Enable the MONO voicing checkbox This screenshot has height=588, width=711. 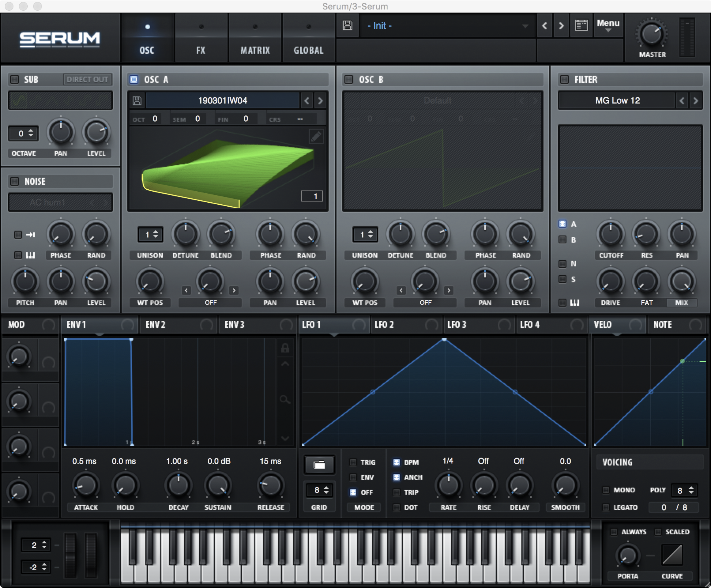[x=606, y=490]
